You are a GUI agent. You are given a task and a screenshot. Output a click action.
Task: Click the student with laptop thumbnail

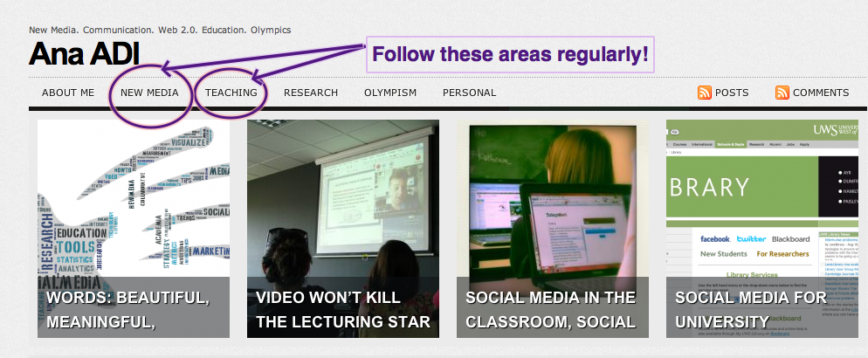click(x=552, y=197)
